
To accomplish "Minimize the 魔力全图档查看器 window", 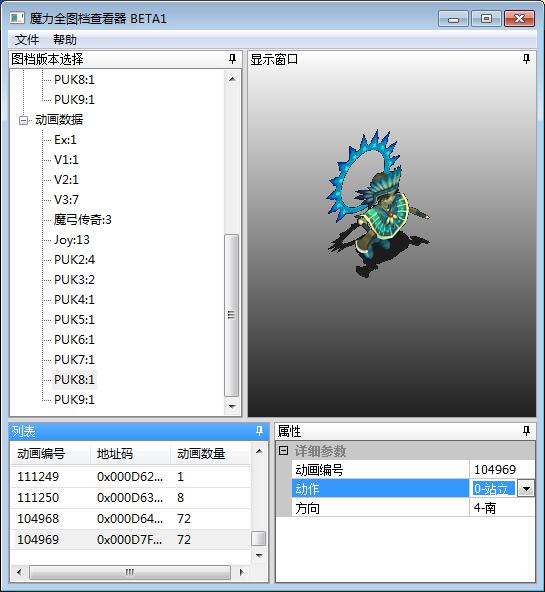I will 453,18.
